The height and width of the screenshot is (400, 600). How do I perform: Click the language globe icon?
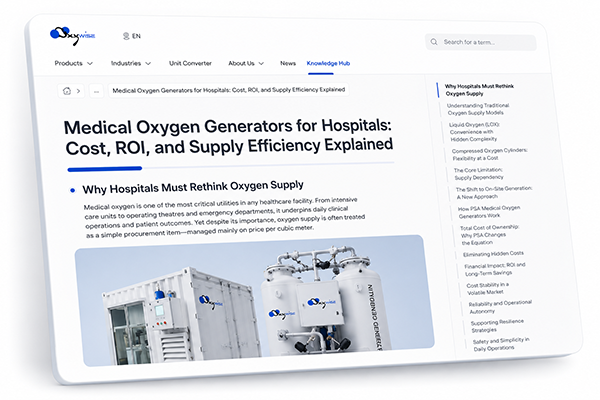(x=126, y=36)
